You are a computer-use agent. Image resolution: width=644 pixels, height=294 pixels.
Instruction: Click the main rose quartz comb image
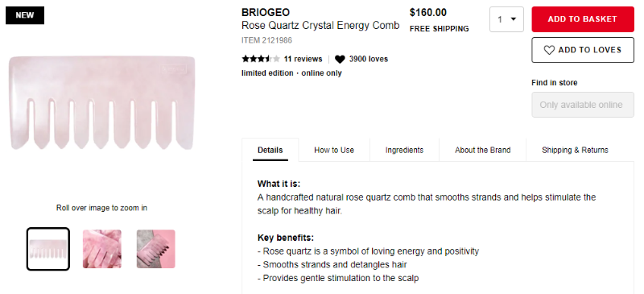(x=102, y=102)
